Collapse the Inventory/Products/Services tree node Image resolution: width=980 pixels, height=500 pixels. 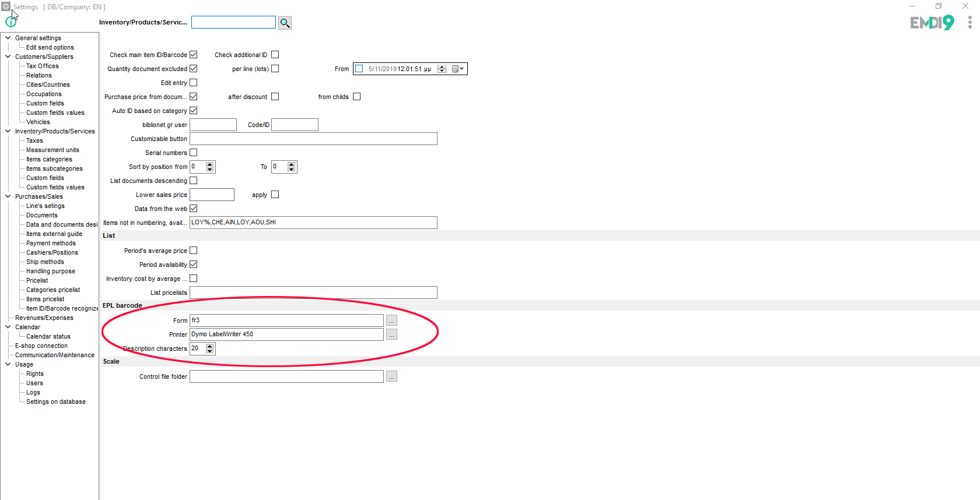pyautogui.click(x=8, y=131)
